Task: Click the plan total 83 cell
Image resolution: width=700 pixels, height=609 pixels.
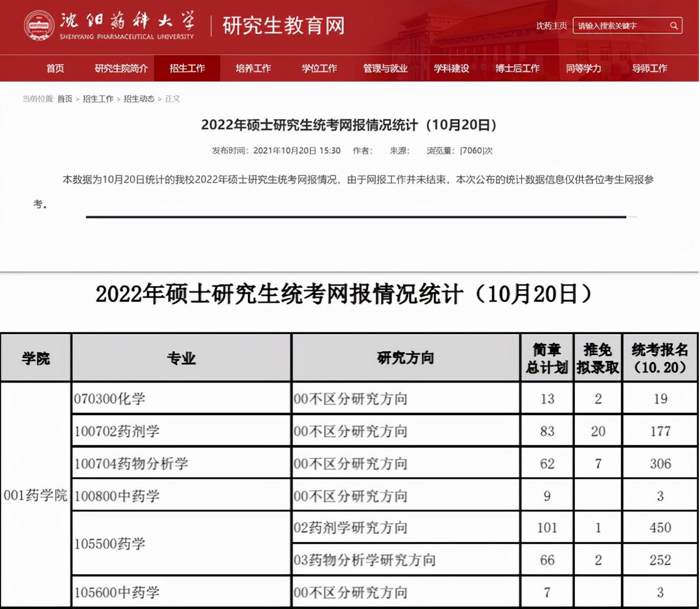Action: coord(547,431)
